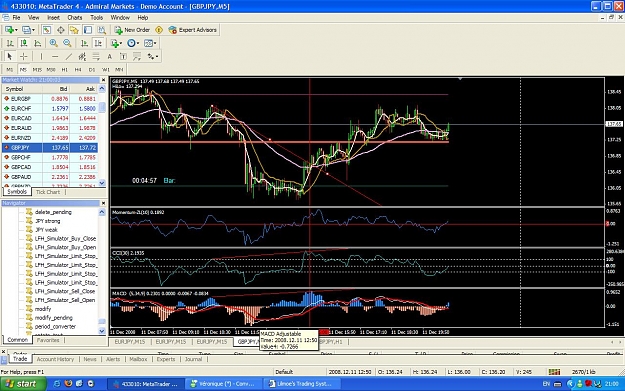The width and height of the screenshot is (625, 391).
Task: Switch to bar chart display
Action: (10, 43)
